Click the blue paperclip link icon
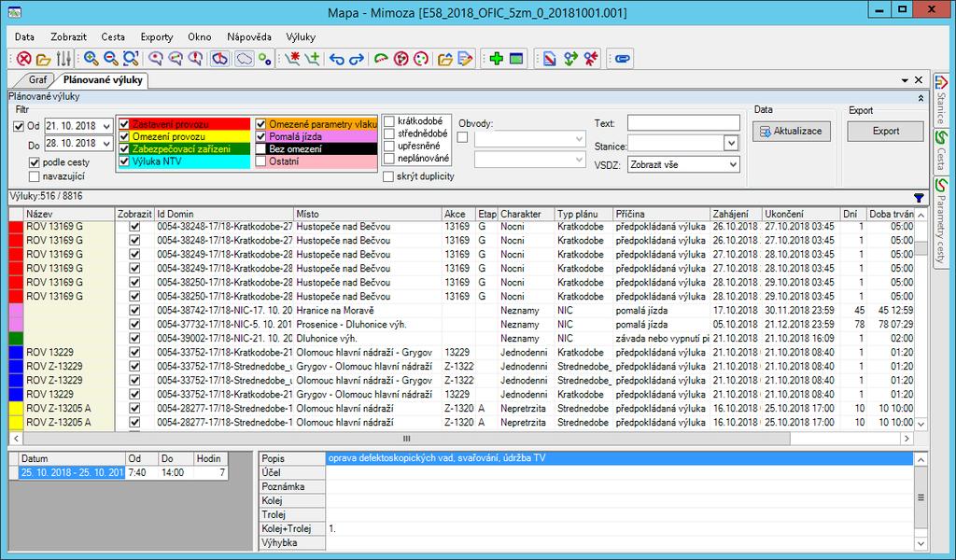The height and width of the screenshot is (560, 956). coord(622,59)
